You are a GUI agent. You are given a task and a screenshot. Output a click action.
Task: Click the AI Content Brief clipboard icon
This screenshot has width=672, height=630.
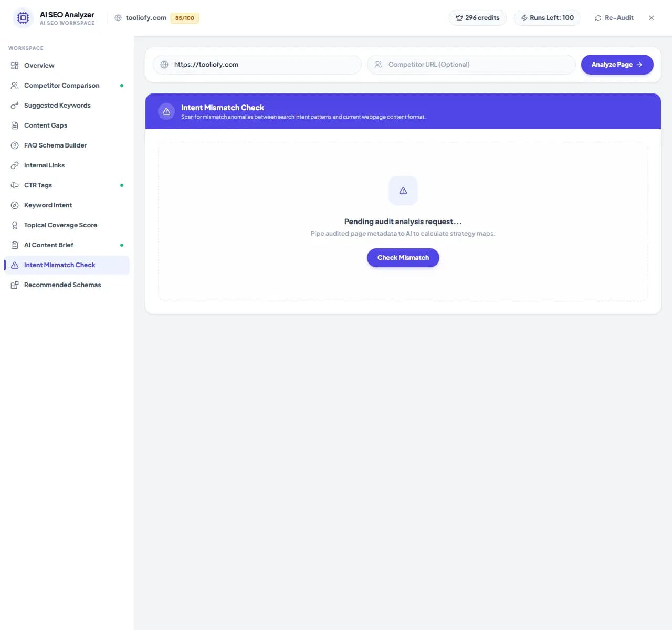pyautogui.click(x=15, y=245)
